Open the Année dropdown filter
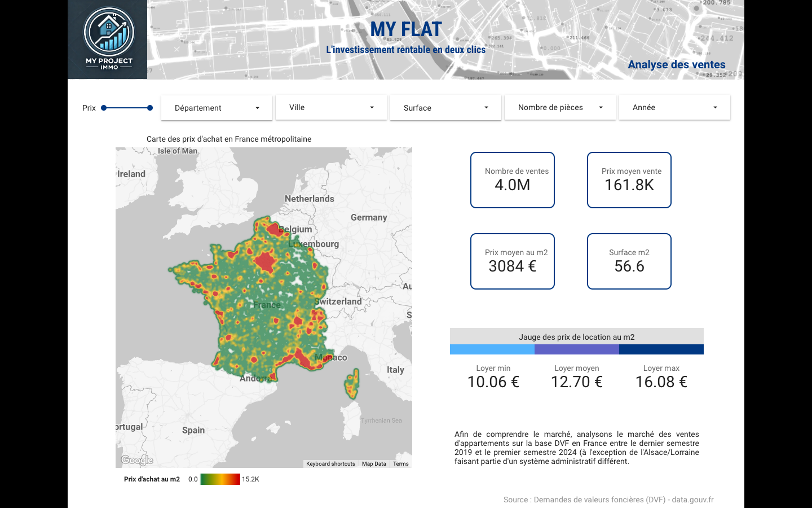 (674, 107)
